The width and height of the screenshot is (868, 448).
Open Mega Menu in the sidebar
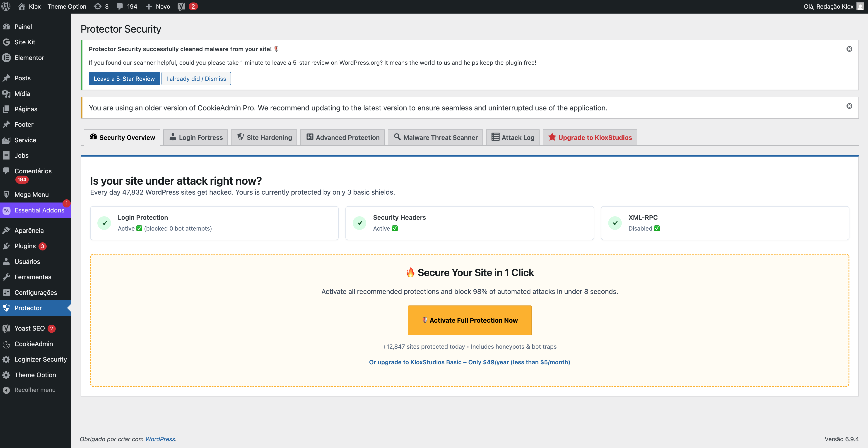[35, 195]
